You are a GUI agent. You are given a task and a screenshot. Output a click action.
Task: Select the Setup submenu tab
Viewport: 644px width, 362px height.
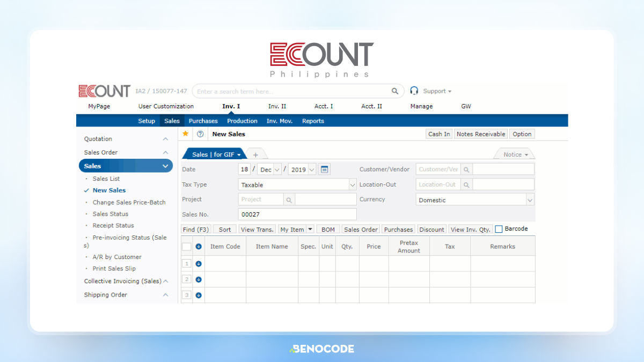pyautogui.click(x=147, y=121)
